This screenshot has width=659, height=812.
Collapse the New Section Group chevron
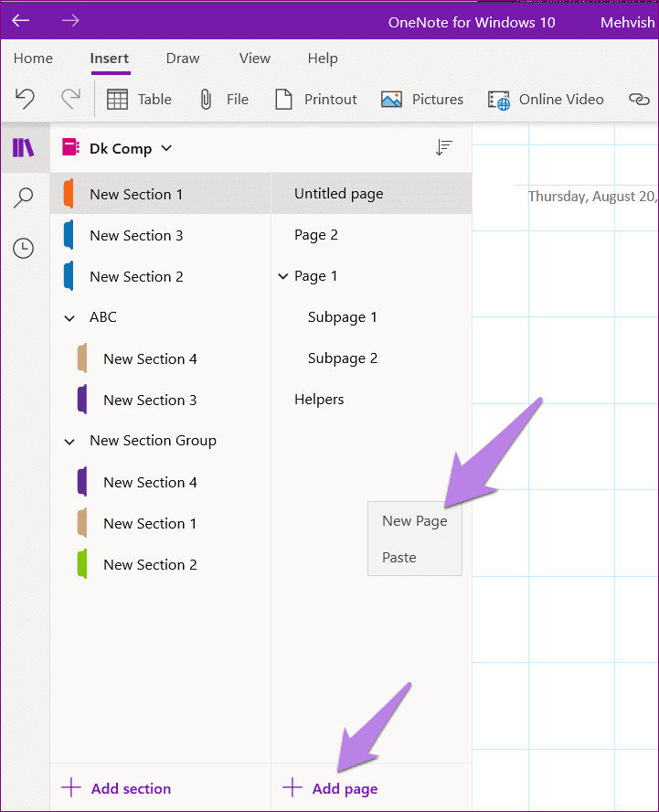69,442
